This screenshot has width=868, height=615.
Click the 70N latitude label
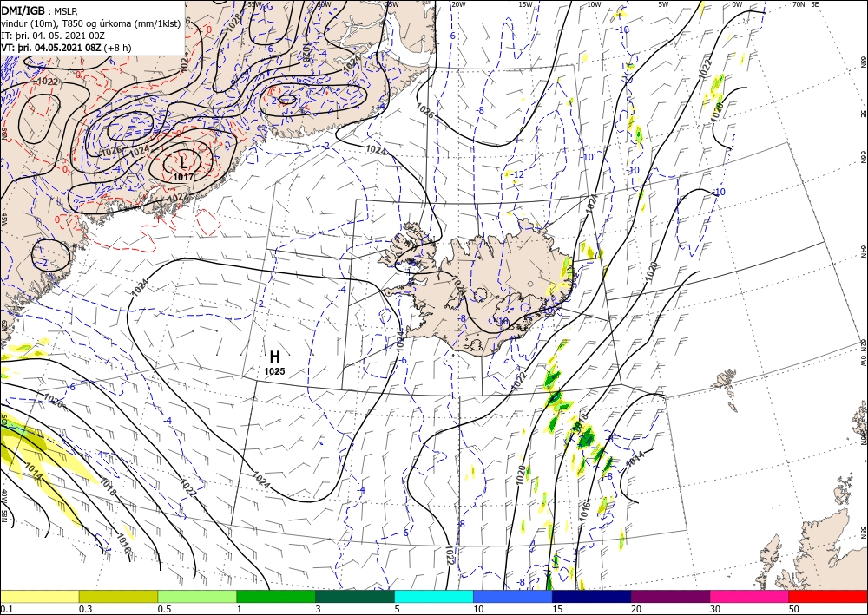pos(799,4)
